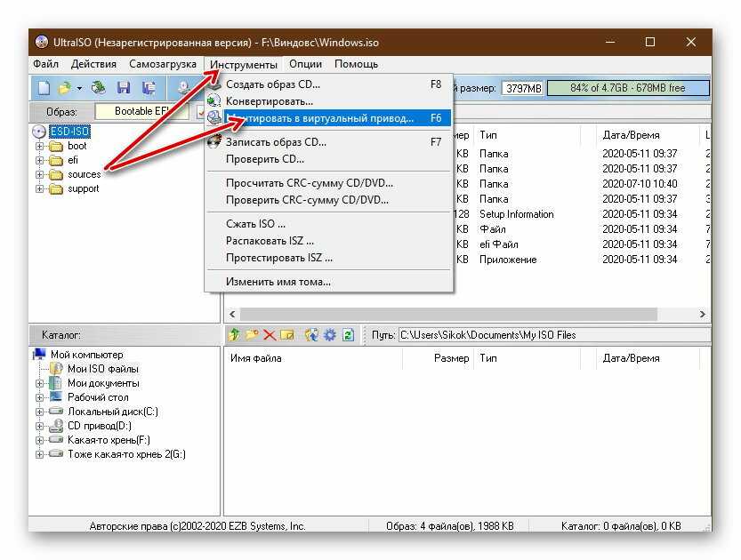Expand the Рабочий стол tree node
This screenshot has height=560, width=741.
click(40, 397)
